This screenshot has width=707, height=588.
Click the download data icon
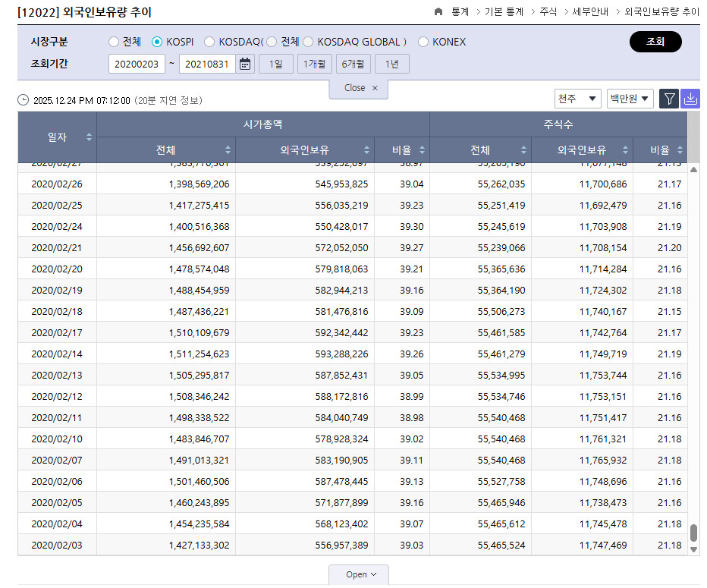click(690, 99)
